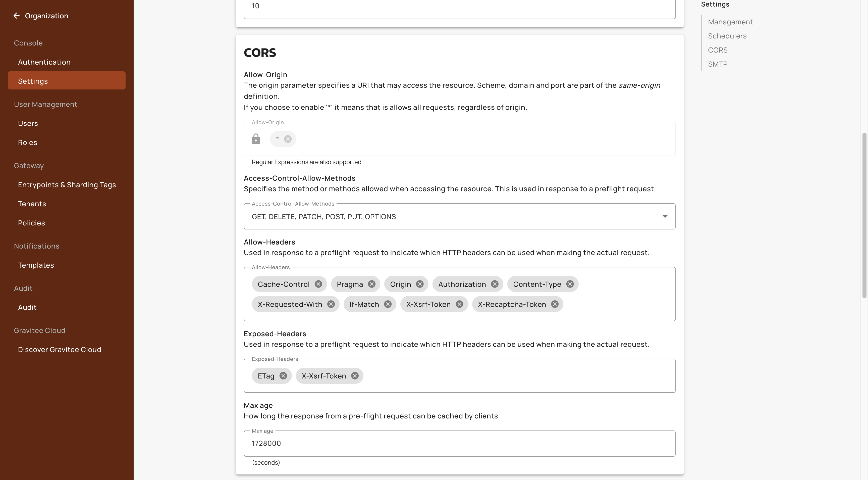Jump to the SMTP section link

717,64
